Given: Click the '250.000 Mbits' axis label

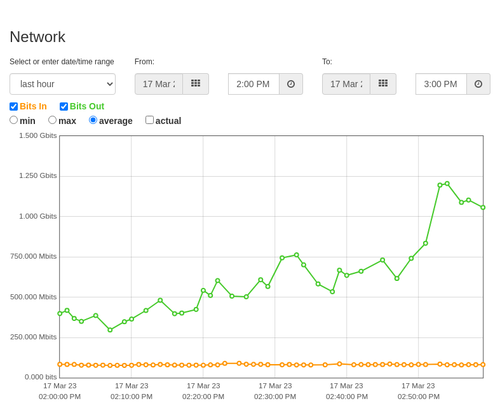Looking at the screenshot, I should (x=33, y=337).
